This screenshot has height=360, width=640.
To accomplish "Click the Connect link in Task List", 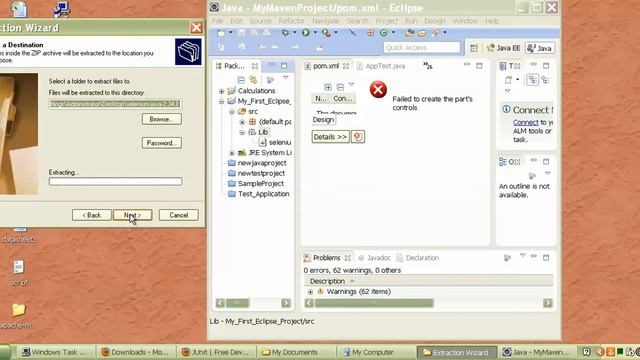I will coord(526,122).
